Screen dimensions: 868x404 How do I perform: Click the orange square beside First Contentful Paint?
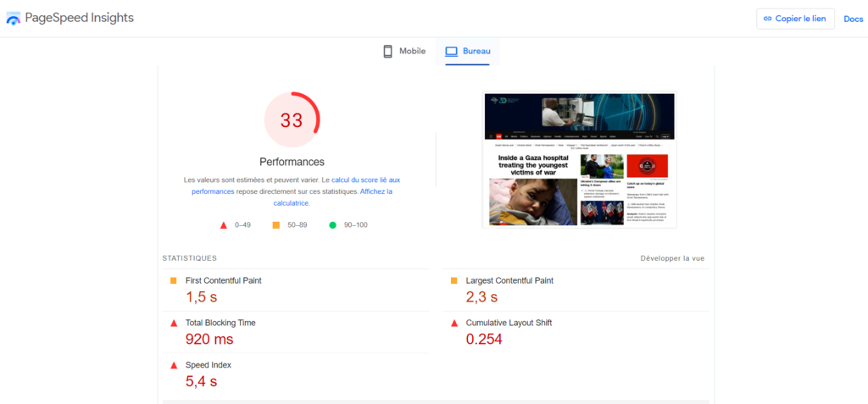tap(174, 281)
